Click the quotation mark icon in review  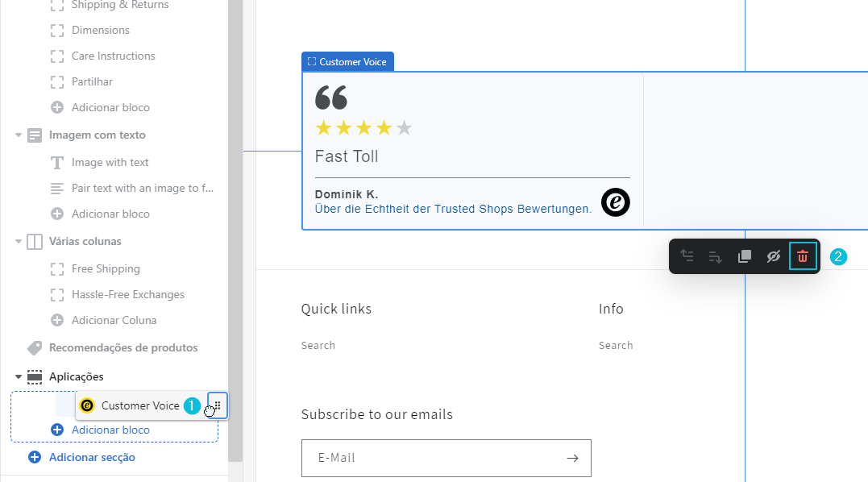331,98
